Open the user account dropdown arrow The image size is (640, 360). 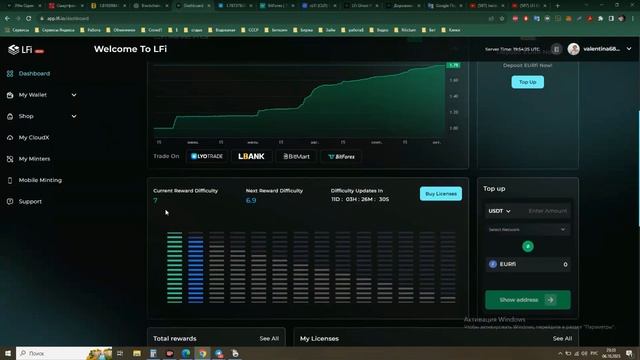(x=629, y=49)
